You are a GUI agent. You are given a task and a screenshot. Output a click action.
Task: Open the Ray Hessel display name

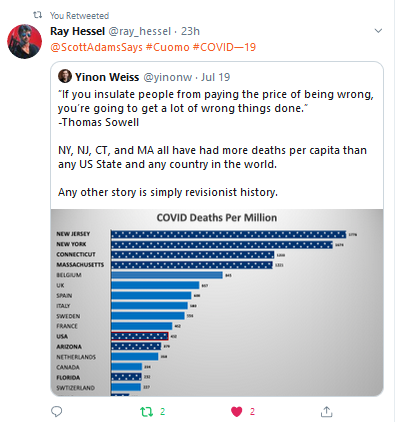pyautogui.click(x=77, y=31)
